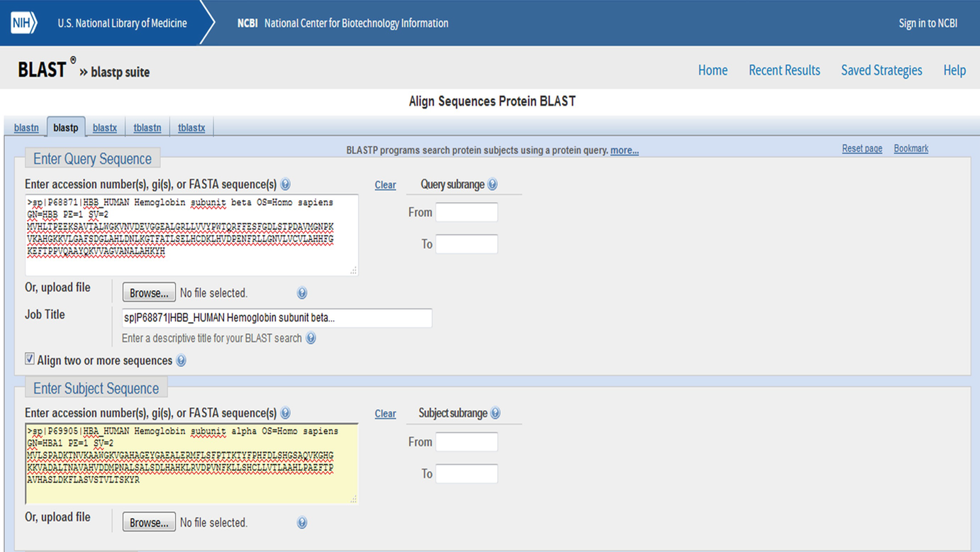
Task: Click inside the subject sequence text area
Action: [191, 464]
